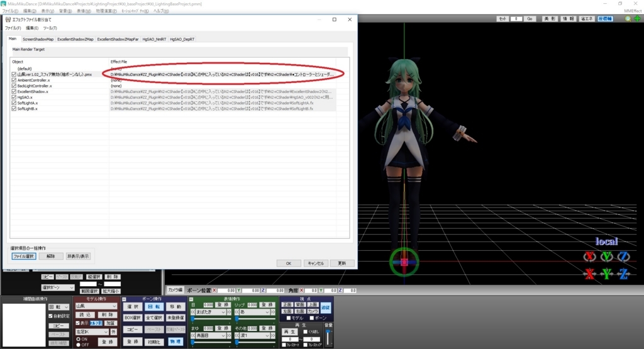This screenshot has width=644, height=349.
Task: Click OK in effect dialog
Action: [x=288, y=263]
